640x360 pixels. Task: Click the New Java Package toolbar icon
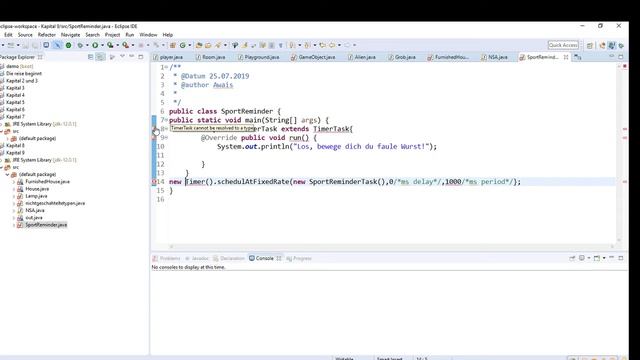click(x=173, y=45)
